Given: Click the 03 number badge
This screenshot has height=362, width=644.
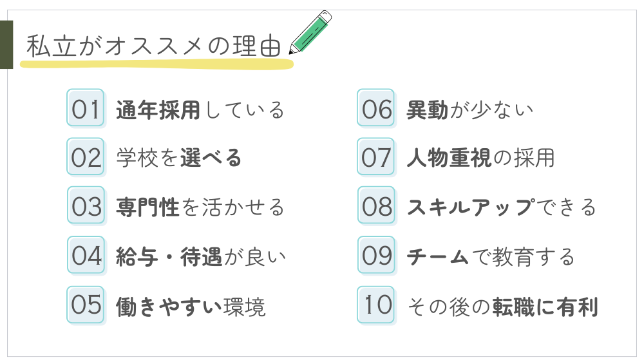Looking at the screenshot, I should 86,205.
